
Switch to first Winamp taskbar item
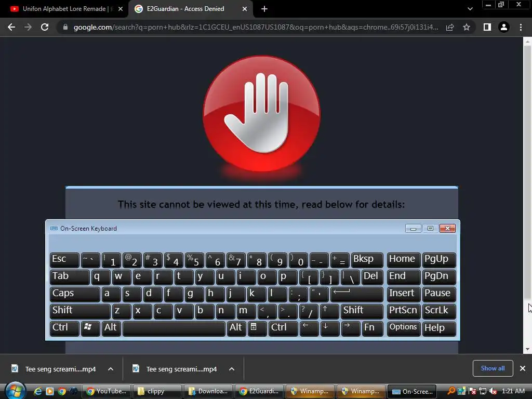click(x=310, y=391)
